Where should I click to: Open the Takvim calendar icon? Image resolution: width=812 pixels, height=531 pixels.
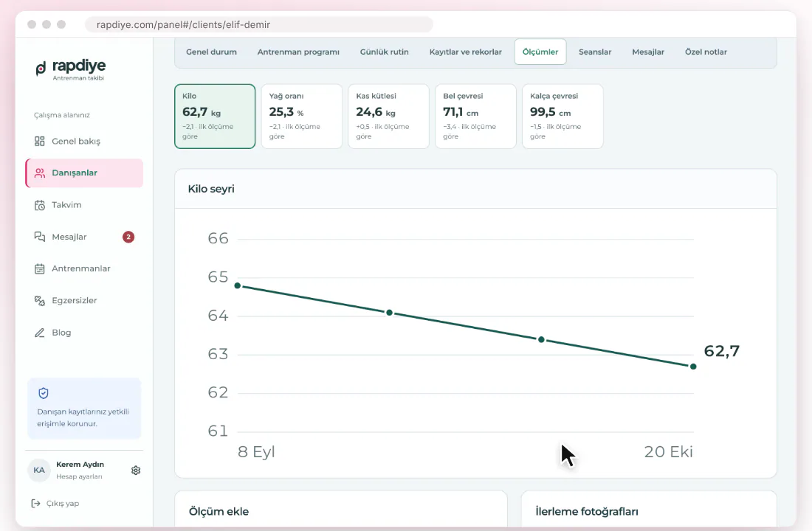click(39, 205)
